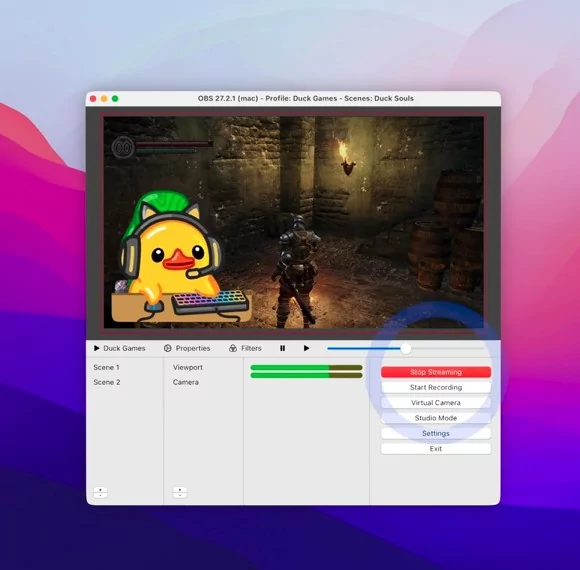Open Properties via its gear icon
Screen dimensions: 580x570
click(x=168, y=348)
